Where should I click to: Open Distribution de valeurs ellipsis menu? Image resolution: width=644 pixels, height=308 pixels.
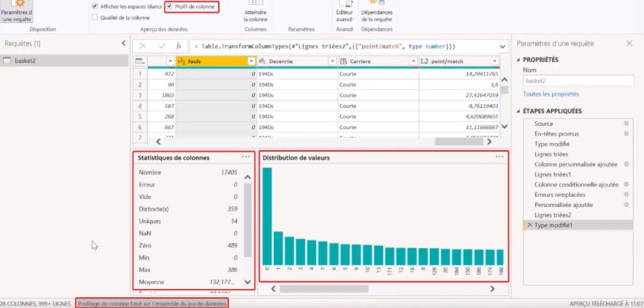[499, 157]
